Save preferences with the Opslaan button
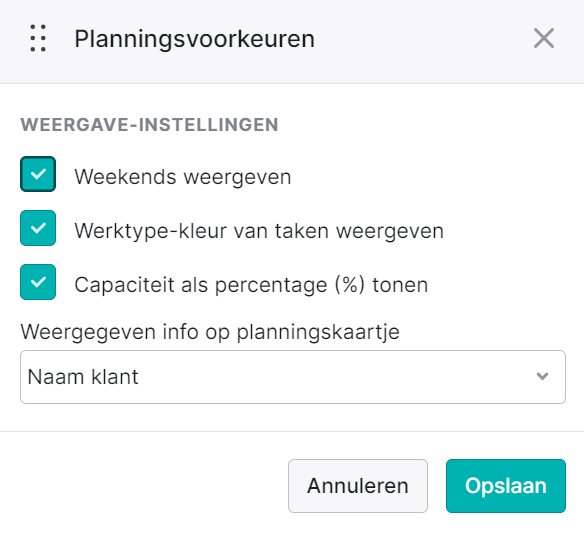The height and width of the screenshot is (535, 584). [506, 486]
